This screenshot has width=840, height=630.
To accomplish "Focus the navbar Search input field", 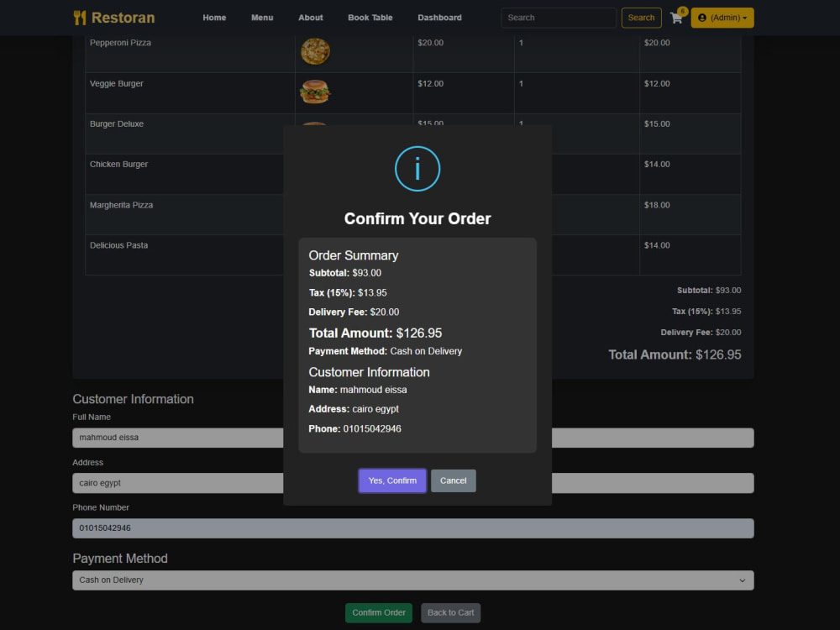I will [559, 18].
